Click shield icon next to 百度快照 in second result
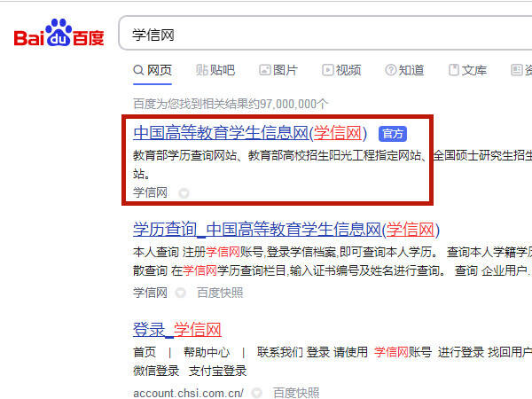 tap(180, 293)
